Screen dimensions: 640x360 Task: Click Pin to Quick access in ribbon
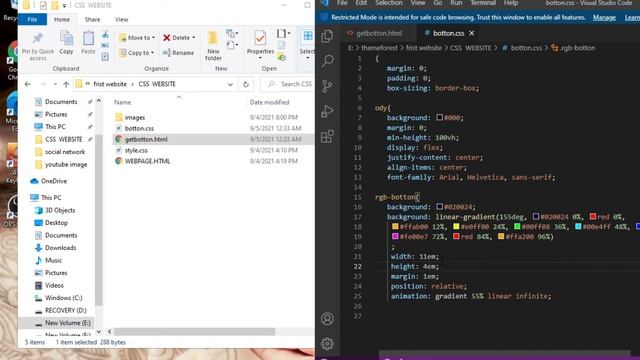coord(38,46)
